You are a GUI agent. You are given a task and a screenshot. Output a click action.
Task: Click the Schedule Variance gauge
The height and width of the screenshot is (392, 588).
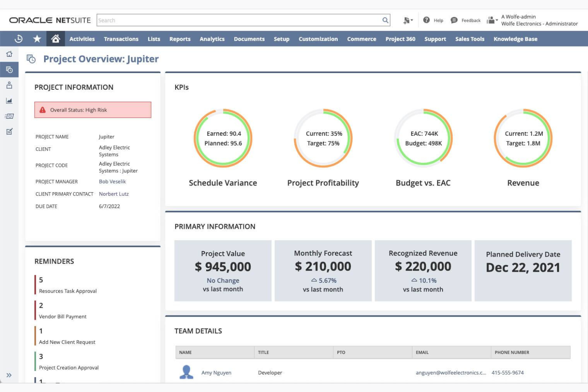pyautogui.click(x=223, y=138)
